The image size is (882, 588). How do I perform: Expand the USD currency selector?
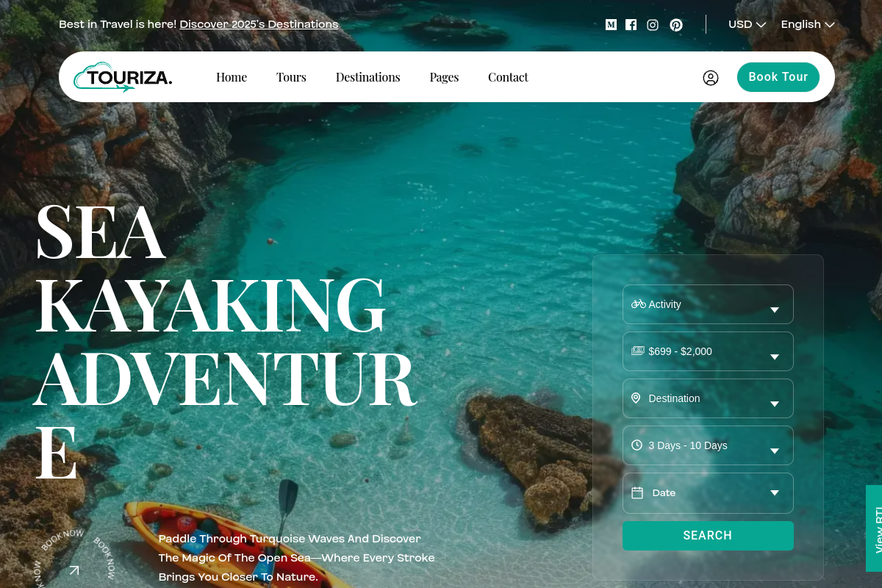(747, 24)
